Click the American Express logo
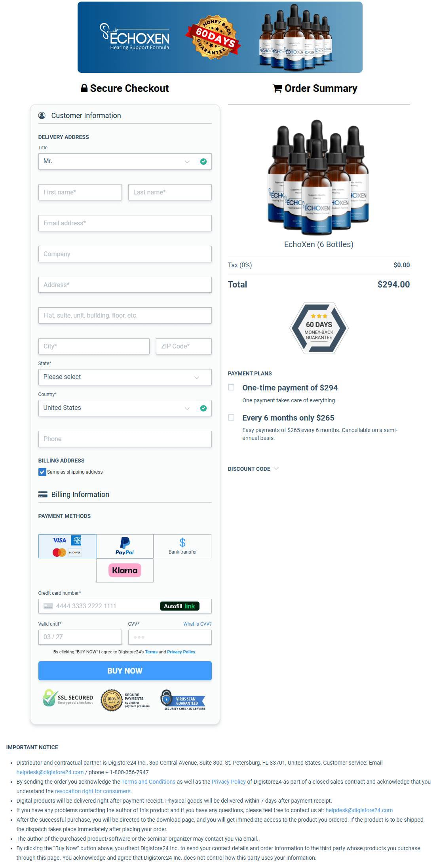This screenshot has height=868, width=437. (76, 540)
